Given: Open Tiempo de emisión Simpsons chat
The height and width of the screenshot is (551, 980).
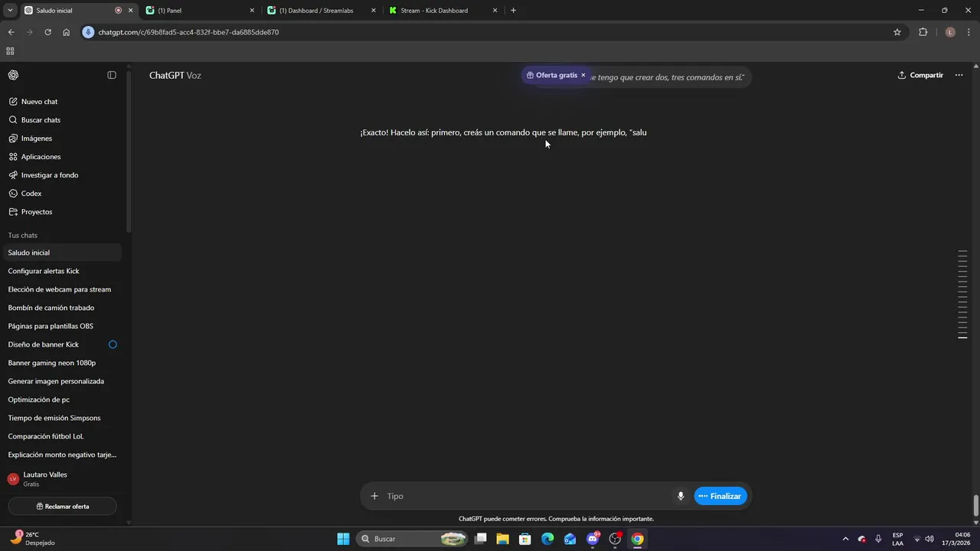Looking at the screenshot, I should coord(61,418).
